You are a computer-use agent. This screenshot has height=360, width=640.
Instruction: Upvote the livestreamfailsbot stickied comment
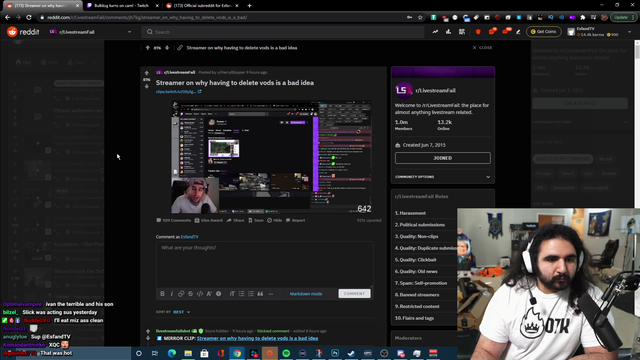(x=148, y=331)
